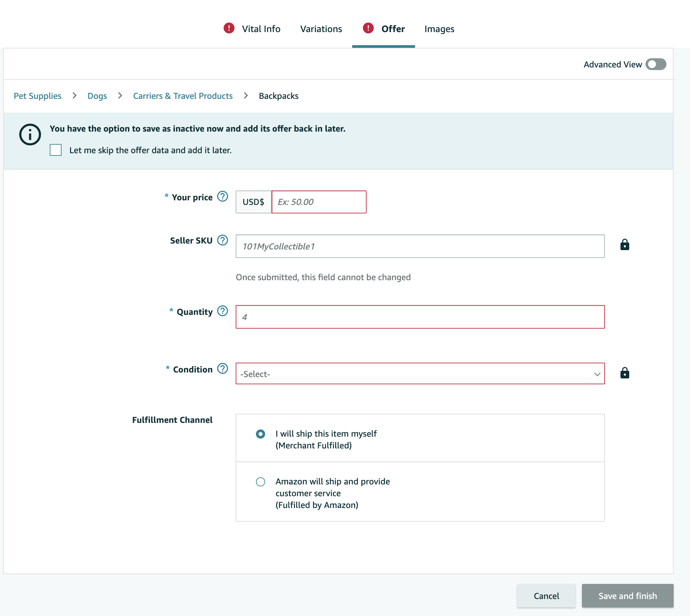Enable the Advanced View toggle
This screenshot has width=690, height=616.
tap(656, 64)
